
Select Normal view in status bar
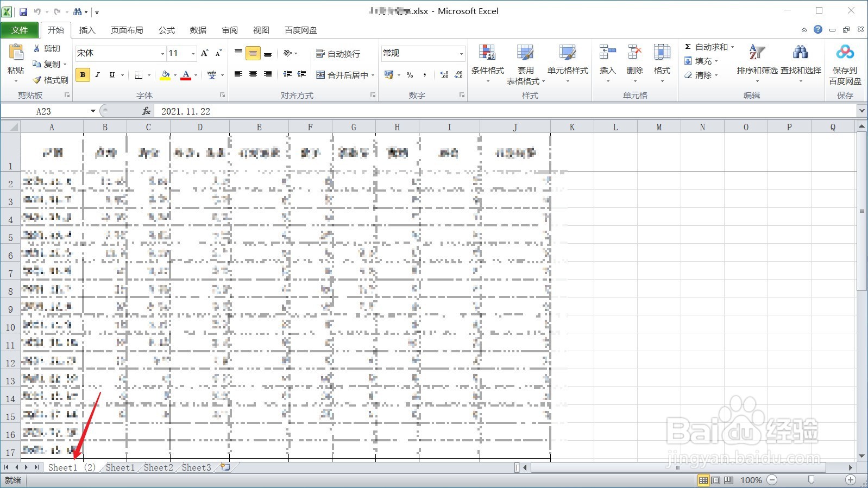point(703,480)
